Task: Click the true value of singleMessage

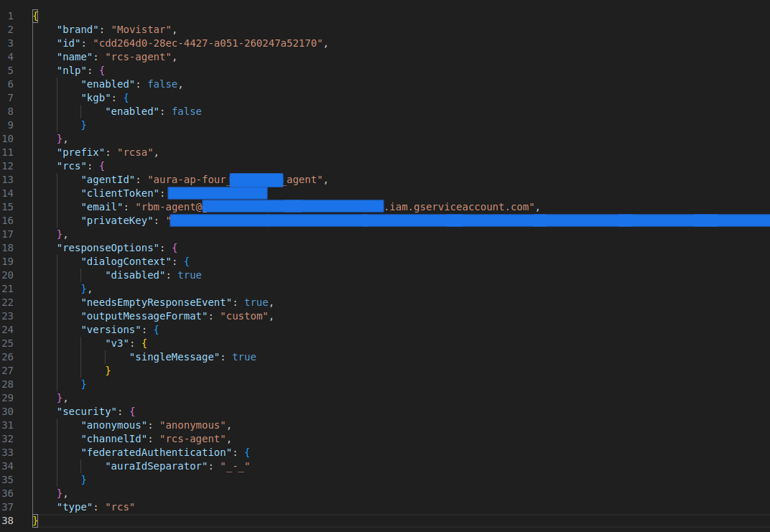Action: tap(244, 358)
